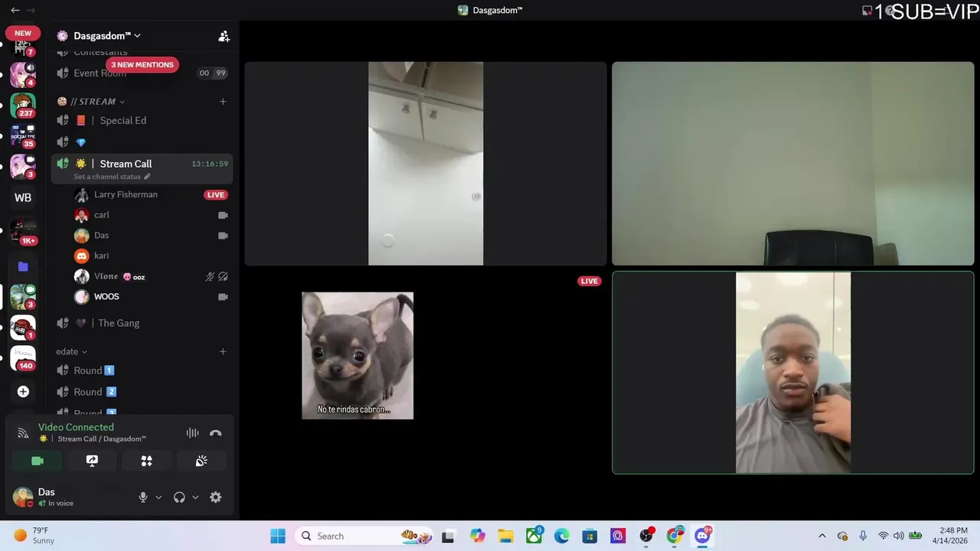
Task: Open server with 1K+ badge
Action: tap(23, 230)
